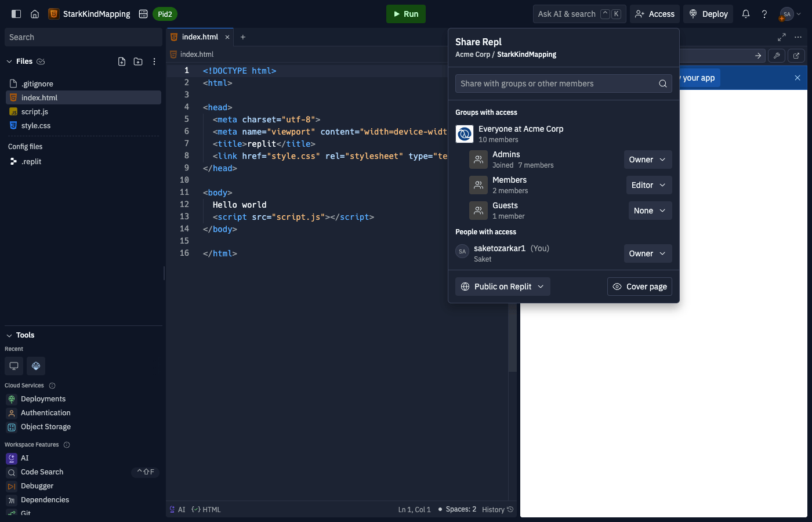The width and height of the screenshot is (812, 522).
Task: Focus the Share with groups input
Action: [564, 84]
